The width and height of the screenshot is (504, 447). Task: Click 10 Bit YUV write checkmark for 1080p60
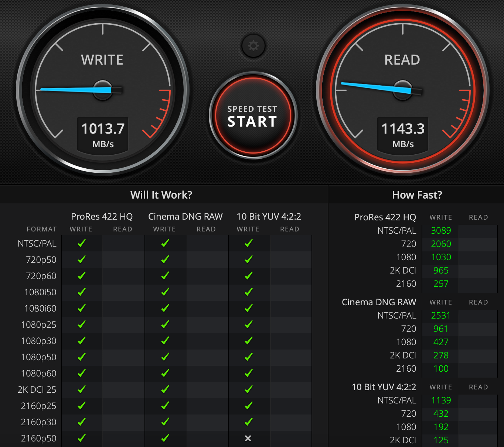[249, 373]
